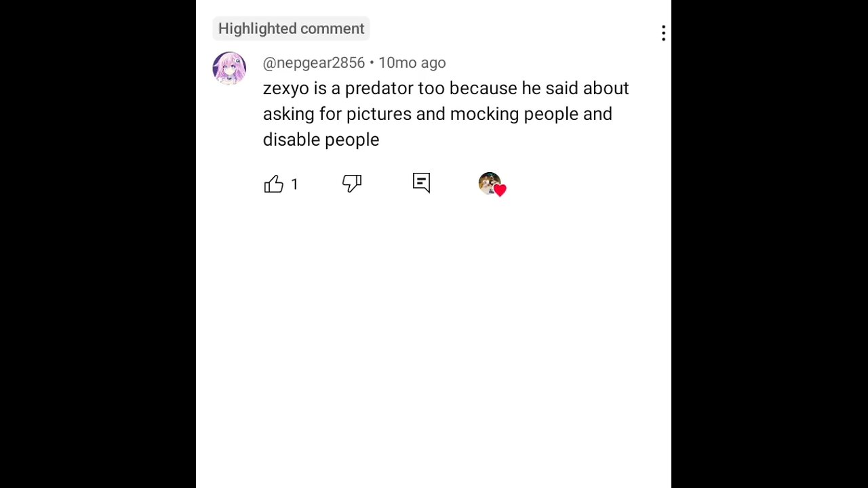Like the comment with the thumbs-up icon
The height and width of the screenshot is (488, 868).
tap(274, 184)
